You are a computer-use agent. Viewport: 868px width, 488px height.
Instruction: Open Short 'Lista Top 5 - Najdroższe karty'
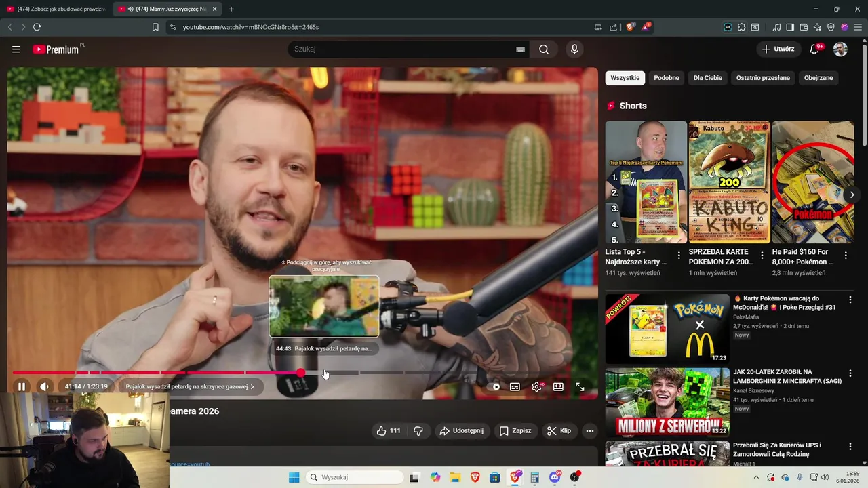(646, 182)
